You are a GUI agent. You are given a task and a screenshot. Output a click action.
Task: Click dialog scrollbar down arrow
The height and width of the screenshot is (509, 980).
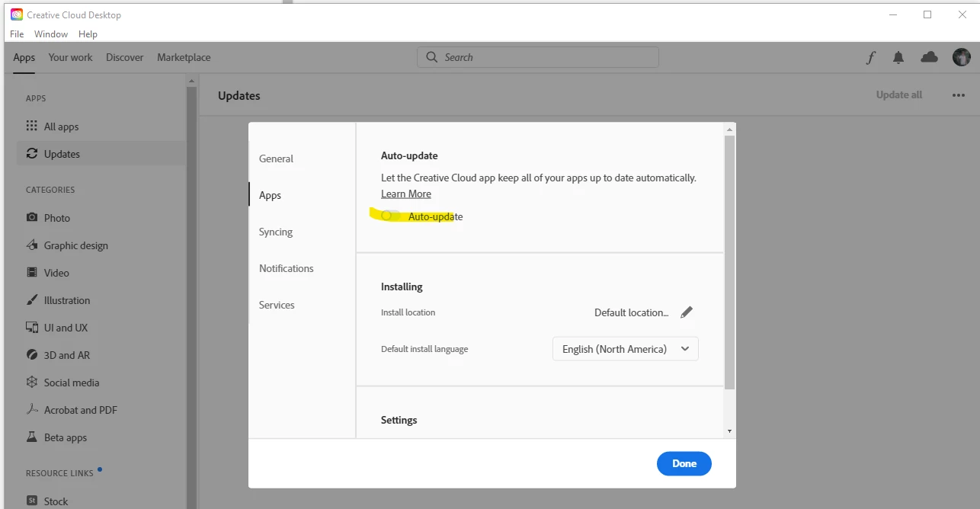pyautogui.click(x=730, y=431)
